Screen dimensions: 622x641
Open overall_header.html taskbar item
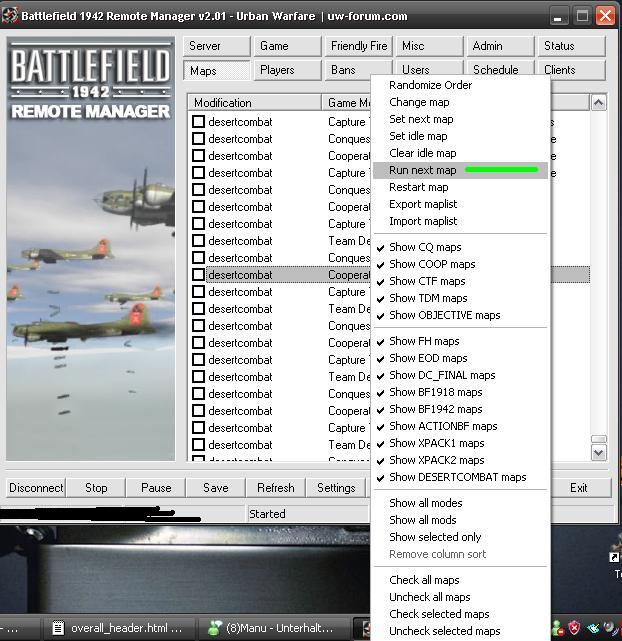[x=118, y=628]
